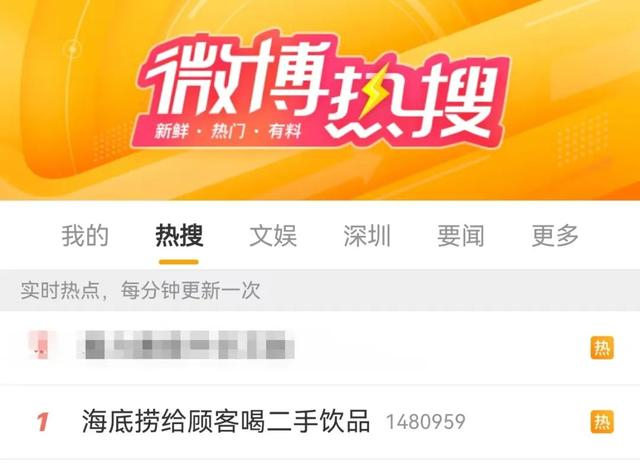Viewport: 640px width, 468px height.
Task: Click the heat count 1480959
Action: click(425, 422)
